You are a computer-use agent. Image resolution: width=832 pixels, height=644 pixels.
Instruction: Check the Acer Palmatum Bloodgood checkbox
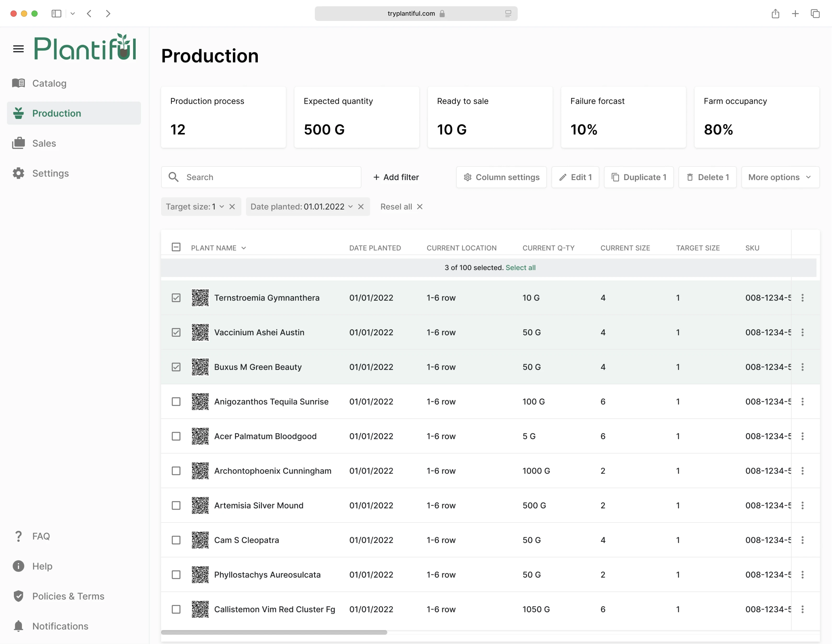(176, 436)
